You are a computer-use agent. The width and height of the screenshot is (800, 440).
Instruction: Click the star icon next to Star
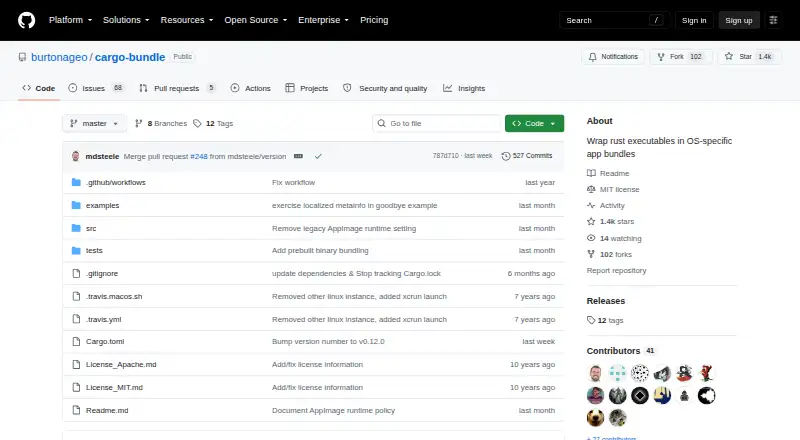click(x=729, y=57)
